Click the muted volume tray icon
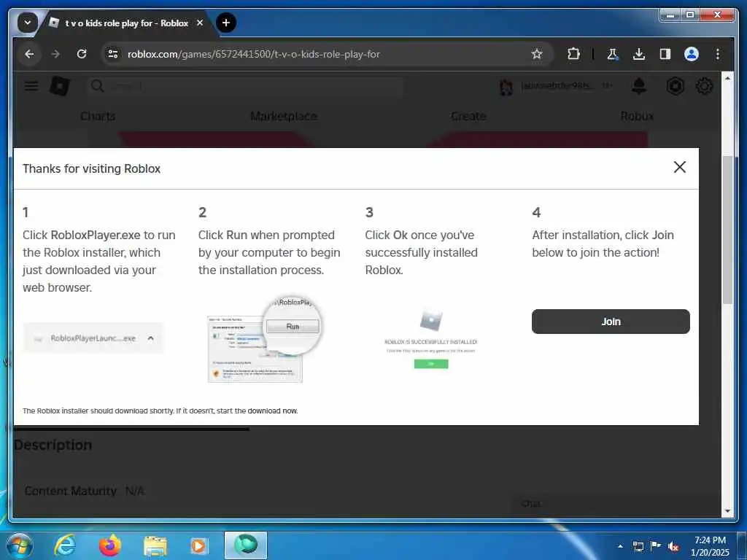 [x=673, y=546]
